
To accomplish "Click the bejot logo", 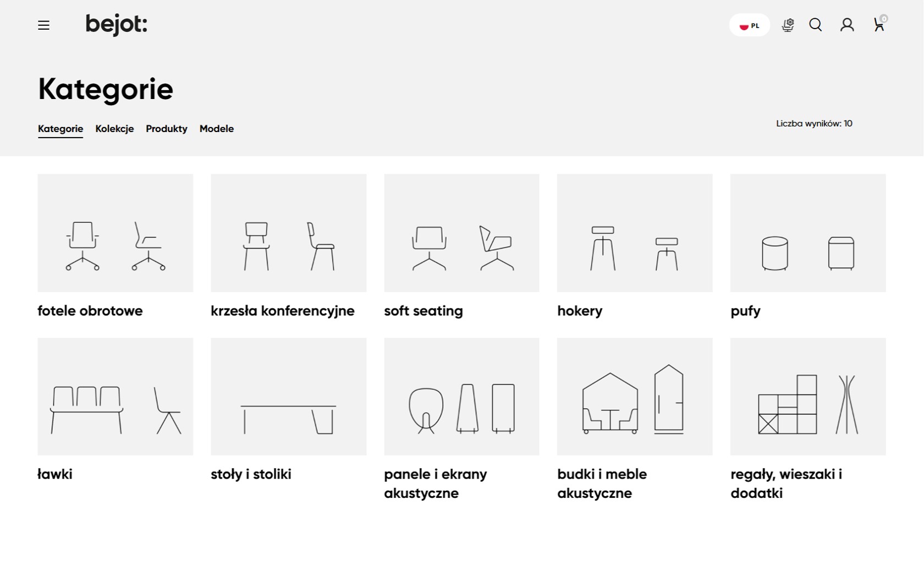I will tap(116, 25).
